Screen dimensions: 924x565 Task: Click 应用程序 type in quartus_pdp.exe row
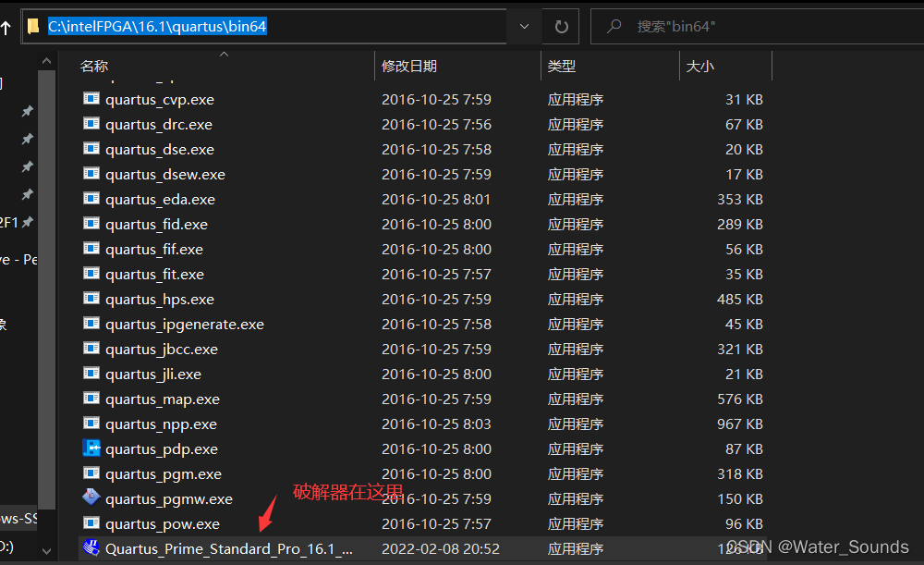tap(576, 448)
